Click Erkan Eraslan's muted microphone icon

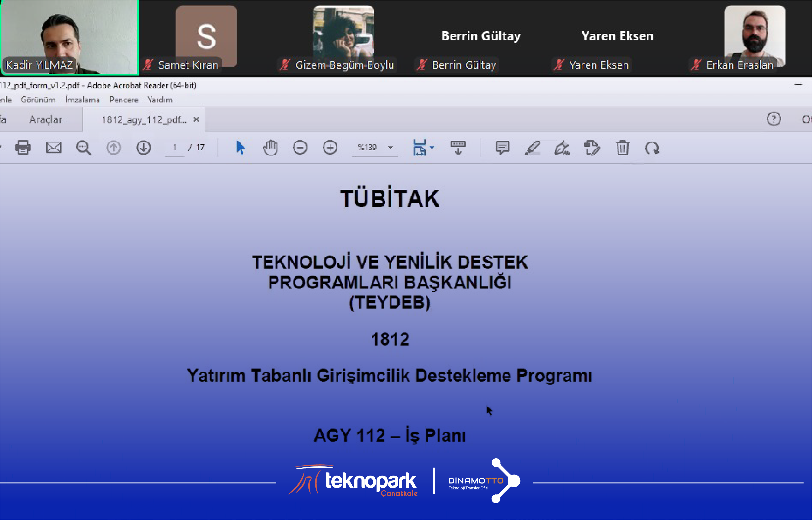696,65
